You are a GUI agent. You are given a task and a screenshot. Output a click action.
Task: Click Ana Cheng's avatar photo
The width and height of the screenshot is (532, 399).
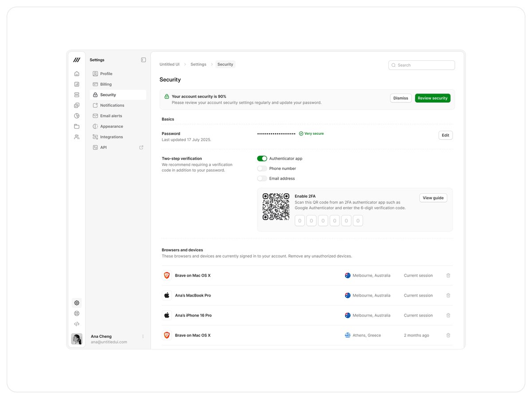click(77, 339)
